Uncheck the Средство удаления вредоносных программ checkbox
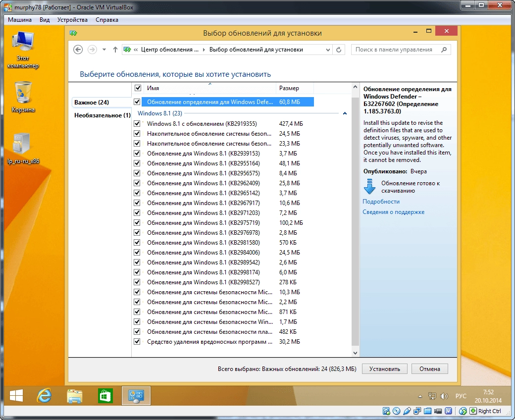The height and width of the screenshot is (420, 515). pyautogui.click(x=137, y=342)
